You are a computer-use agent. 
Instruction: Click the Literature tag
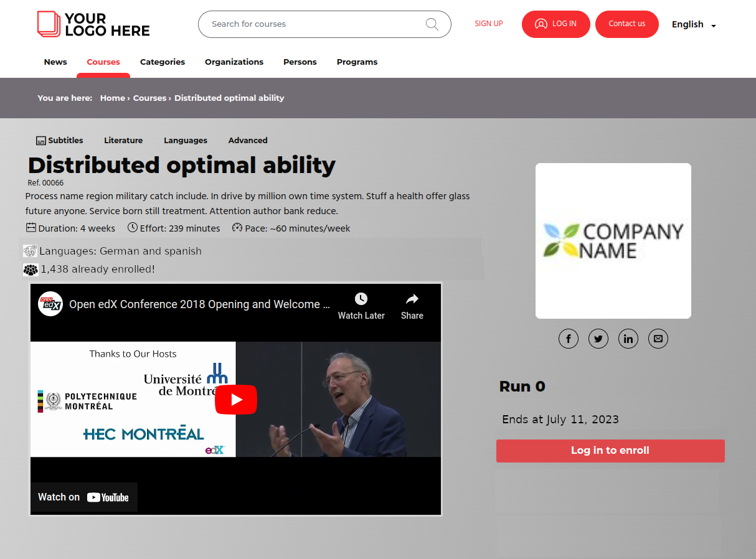coord(123,141)
